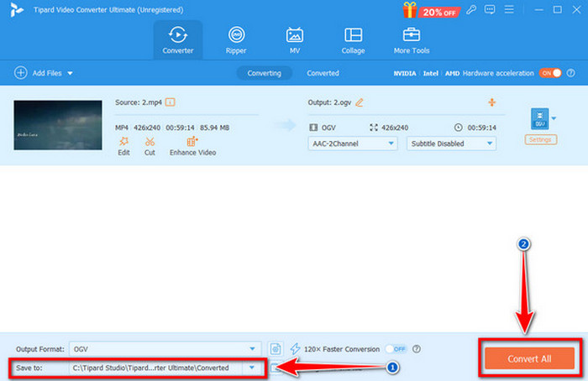Screen dimensions: 588x381
Task: Open the Converter tab
Action: (178, 39)
